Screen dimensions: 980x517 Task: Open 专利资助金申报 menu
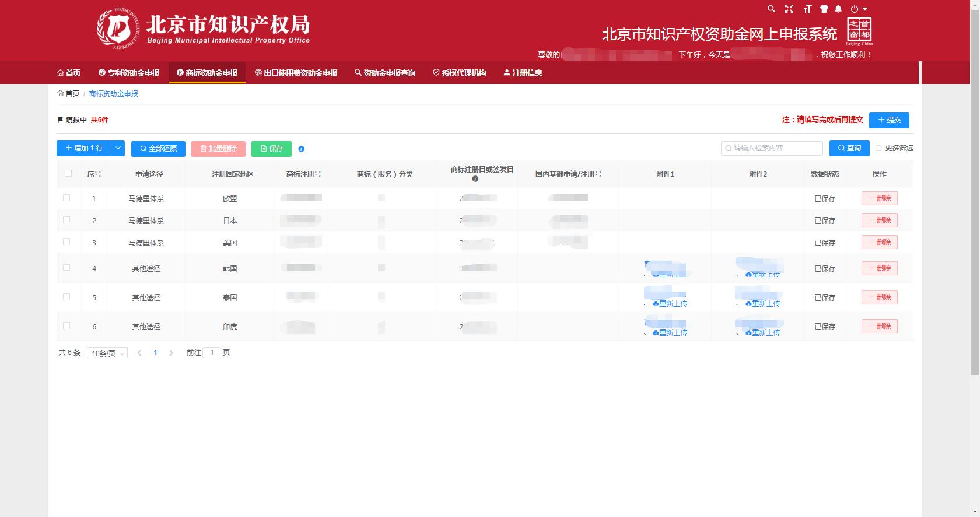[129, 73]
